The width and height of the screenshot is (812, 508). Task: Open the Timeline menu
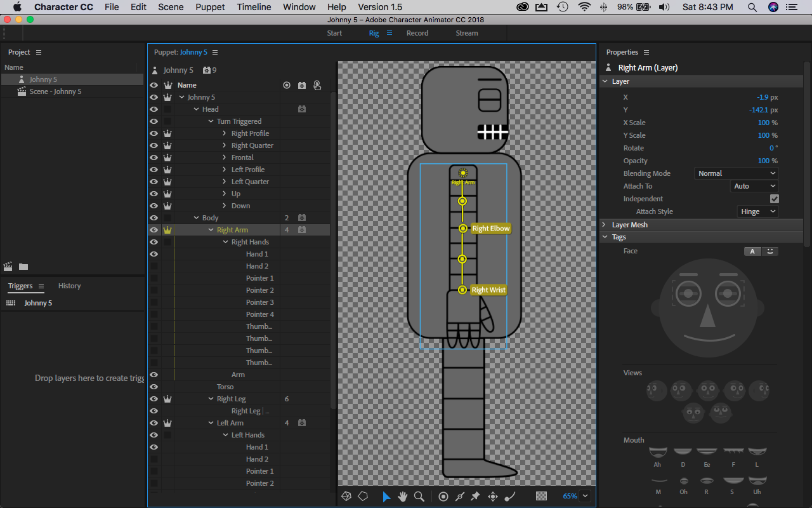[254, 7]
